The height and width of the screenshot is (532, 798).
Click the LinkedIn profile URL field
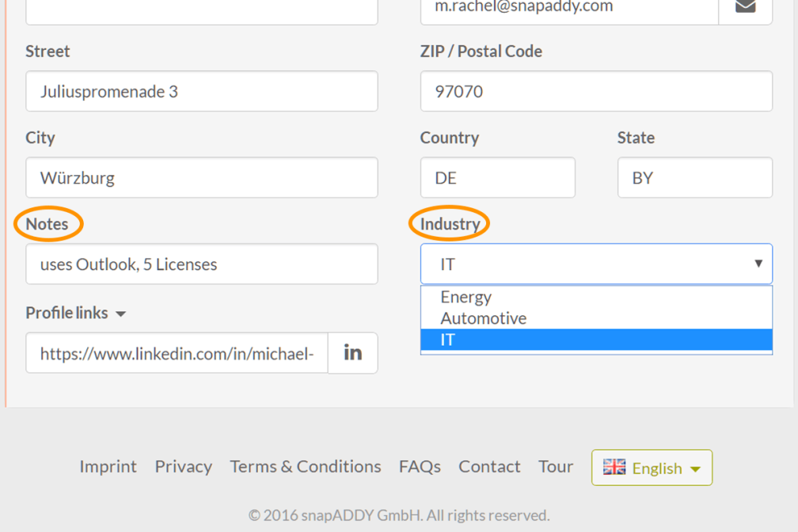click(x=177, y=353)
